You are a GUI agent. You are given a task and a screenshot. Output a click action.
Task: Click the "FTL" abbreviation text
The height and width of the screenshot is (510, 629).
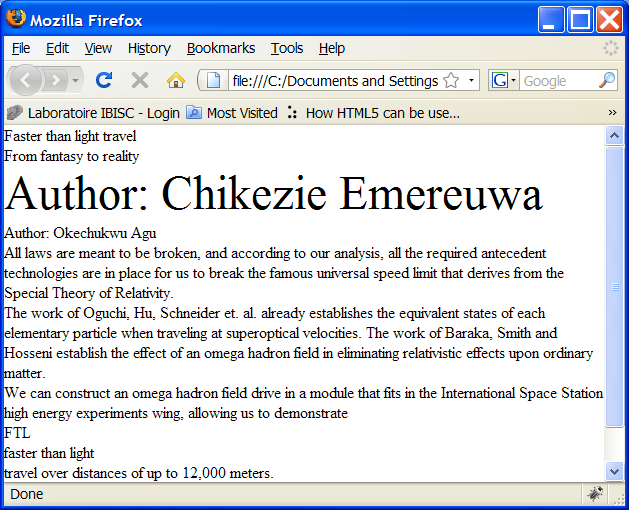17,433
